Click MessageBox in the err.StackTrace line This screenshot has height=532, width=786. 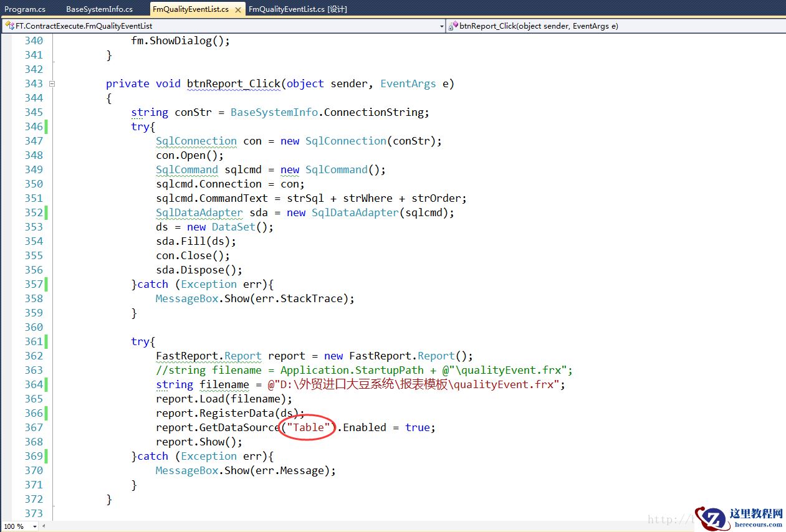(x=186, y=298)
